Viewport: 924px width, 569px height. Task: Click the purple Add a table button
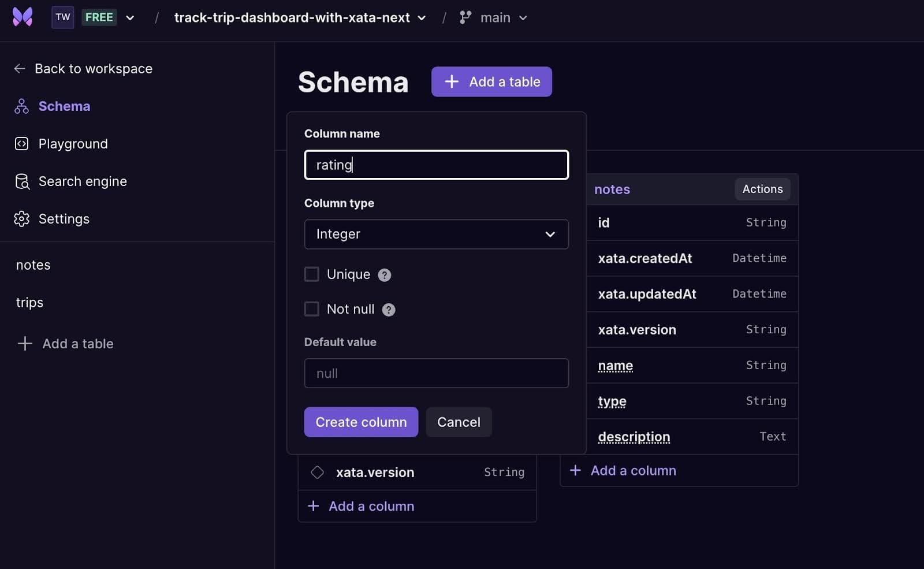tap(491, 82)
